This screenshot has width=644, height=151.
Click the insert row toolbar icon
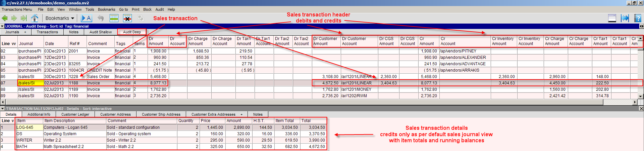(x=114, y=18)
